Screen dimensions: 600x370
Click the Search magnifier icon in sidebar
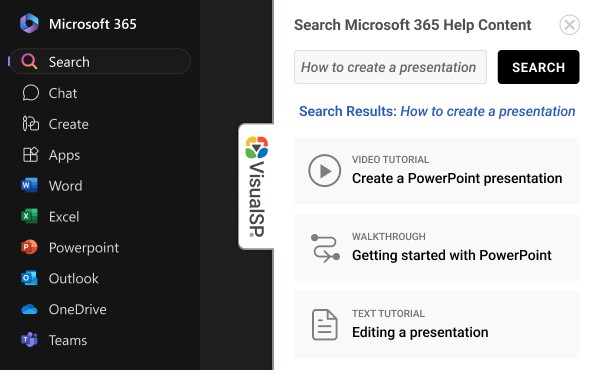29,61
